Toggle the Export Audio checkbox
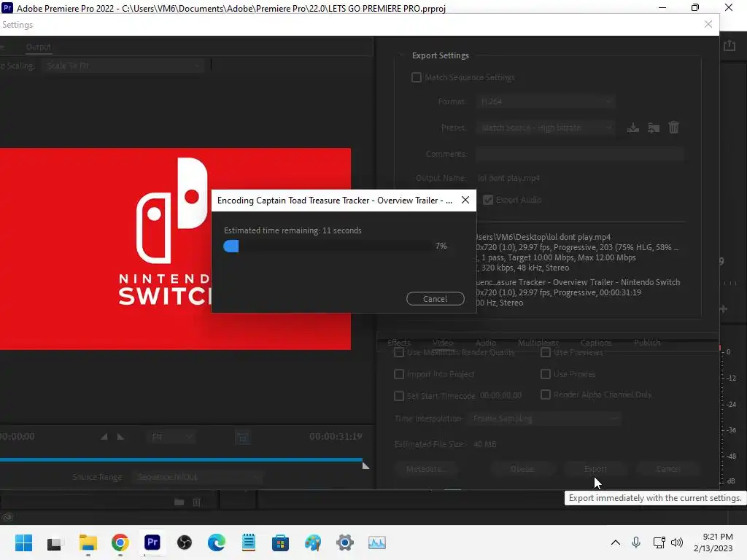This screenshot has width=747, height=560. (x=488, y=200)
